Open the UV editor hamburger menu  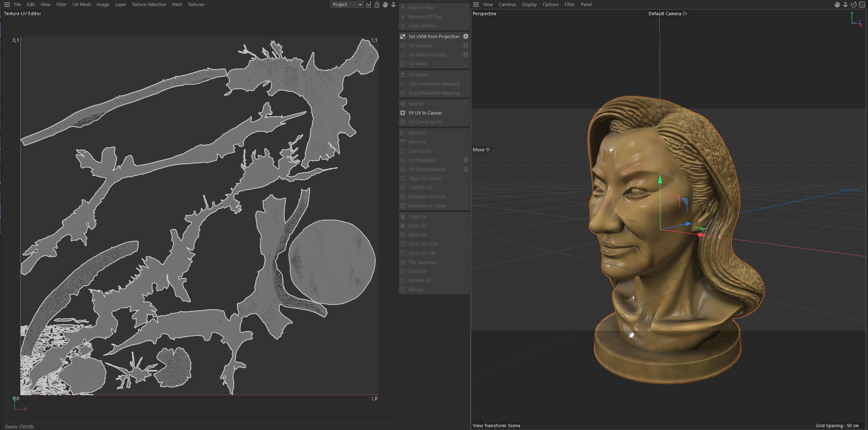pyautogui.click(x=7, y=4)
